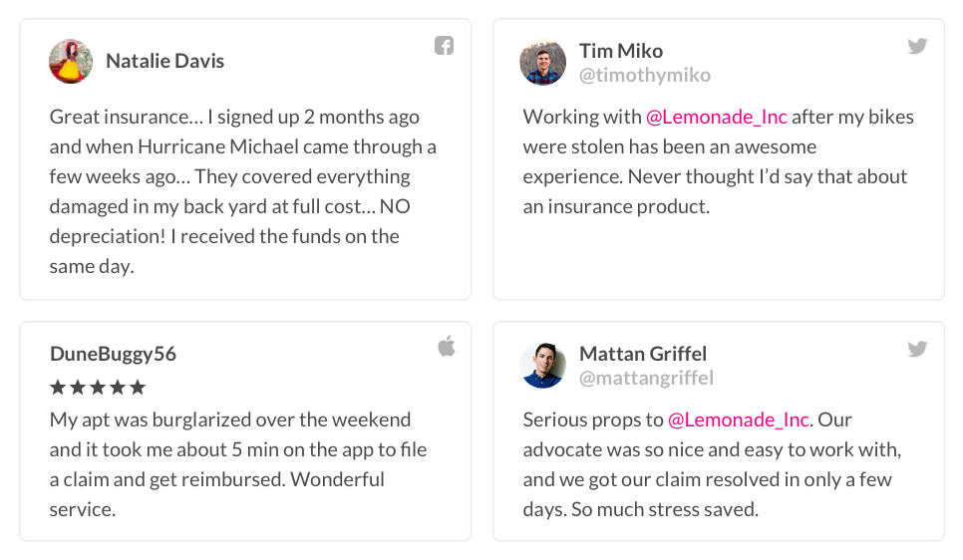
Task: Click the Twitter bird icon on Tim Miko card
Action: pyautogui.click(x=917, y=46)
